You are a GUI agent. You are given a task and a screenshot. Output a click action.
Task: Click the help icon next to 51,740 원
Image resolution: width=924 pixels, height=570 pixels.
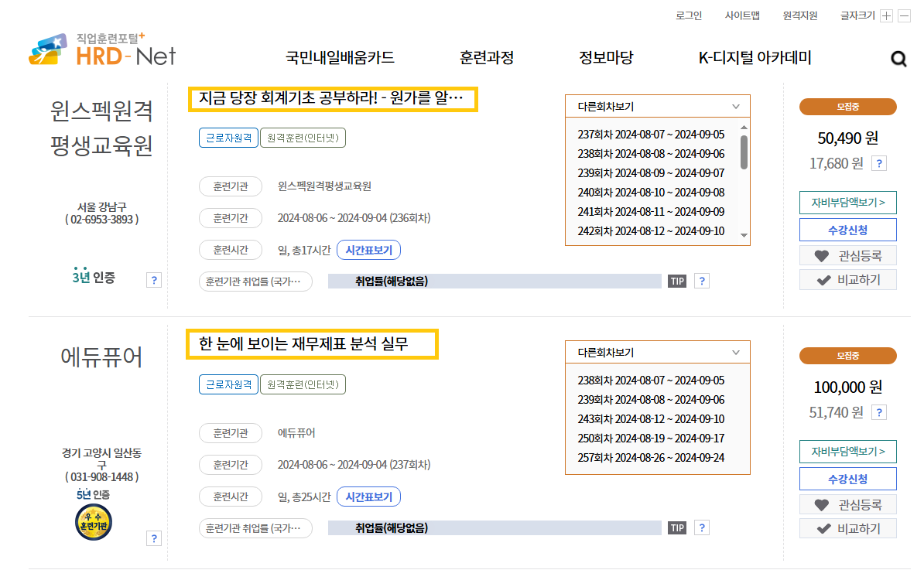point(878,413)
